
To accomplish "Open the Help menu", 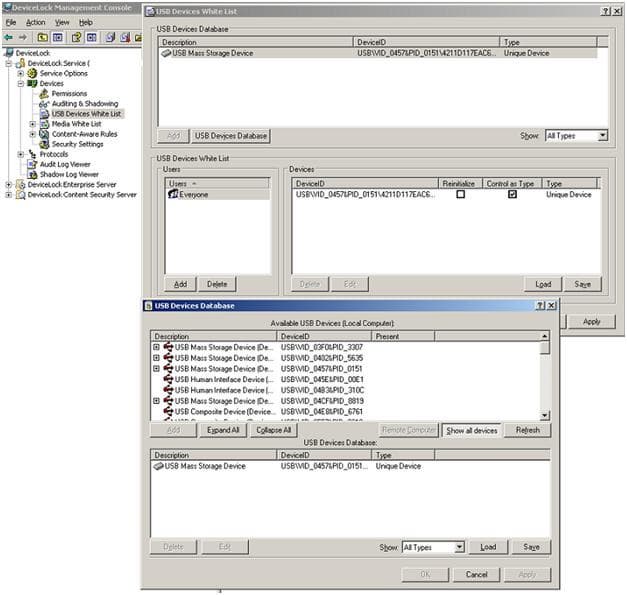I will click(86, 22).
